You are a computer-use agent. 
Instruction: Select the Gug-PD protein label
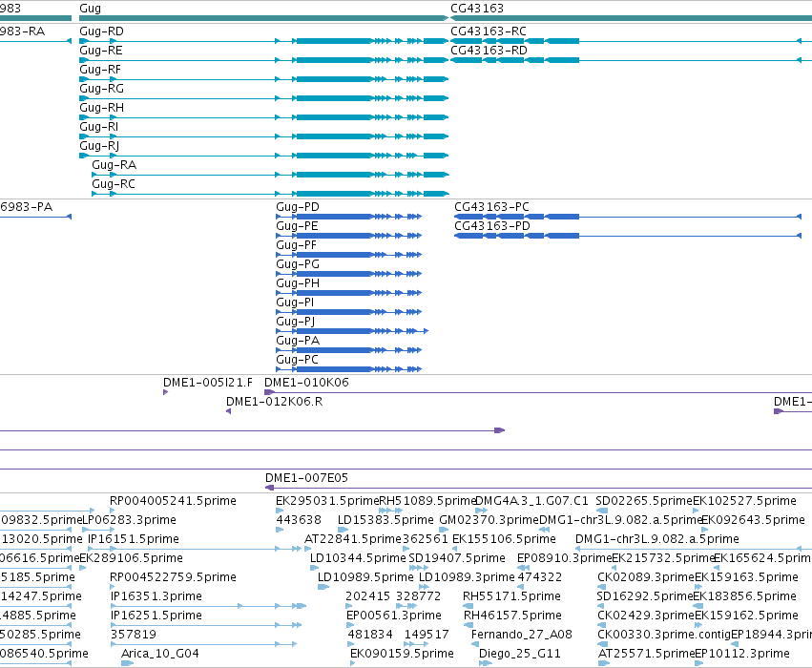(x=298, y=207)
